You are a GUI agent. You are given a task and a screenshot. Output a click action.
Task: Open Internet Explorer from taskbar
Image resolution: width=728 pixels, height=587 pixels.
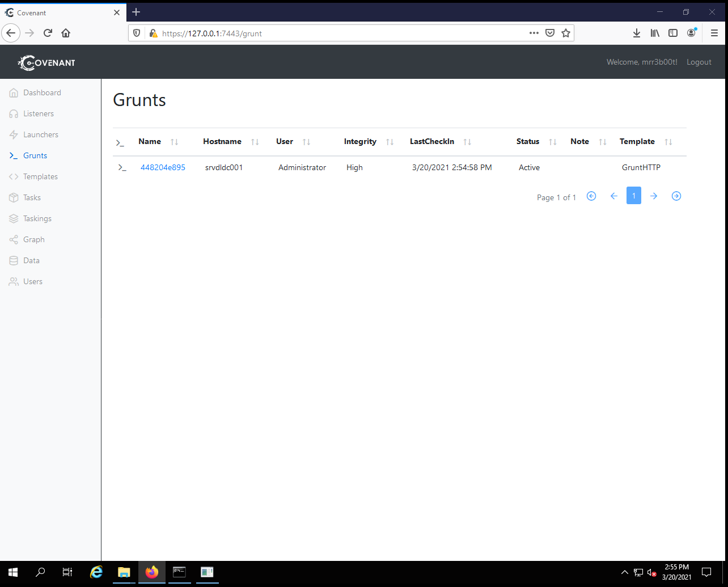(97, 572)
